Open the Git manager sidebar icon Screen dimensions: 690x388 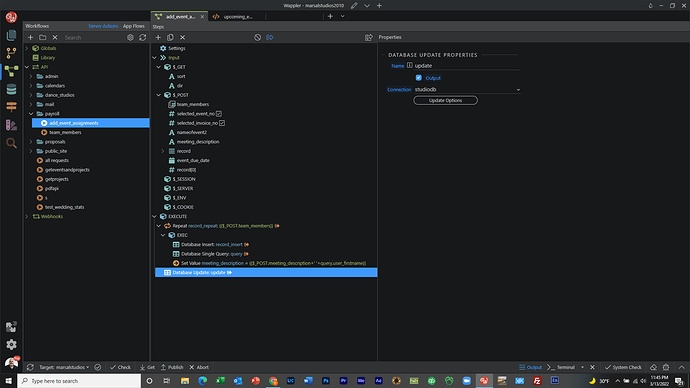[x=11, y=53]
